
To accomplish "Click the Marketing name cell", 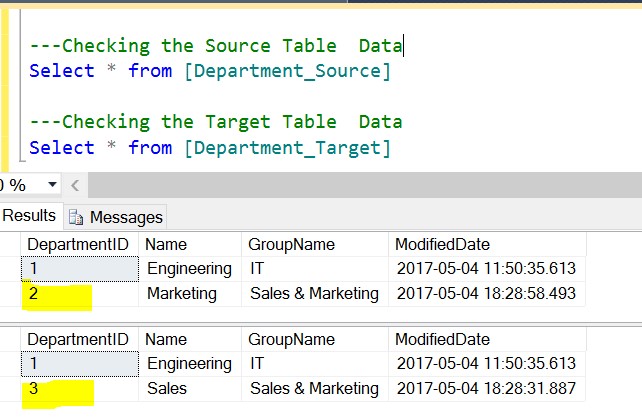I will pyautogui.click(x=181, y=293).
